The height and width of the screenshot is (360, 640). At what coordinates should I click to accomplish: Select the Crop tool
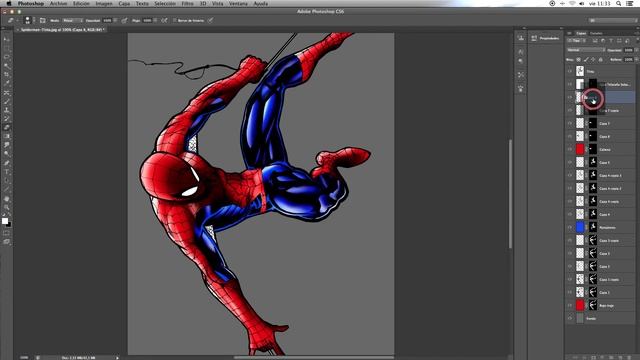point(7,75)
